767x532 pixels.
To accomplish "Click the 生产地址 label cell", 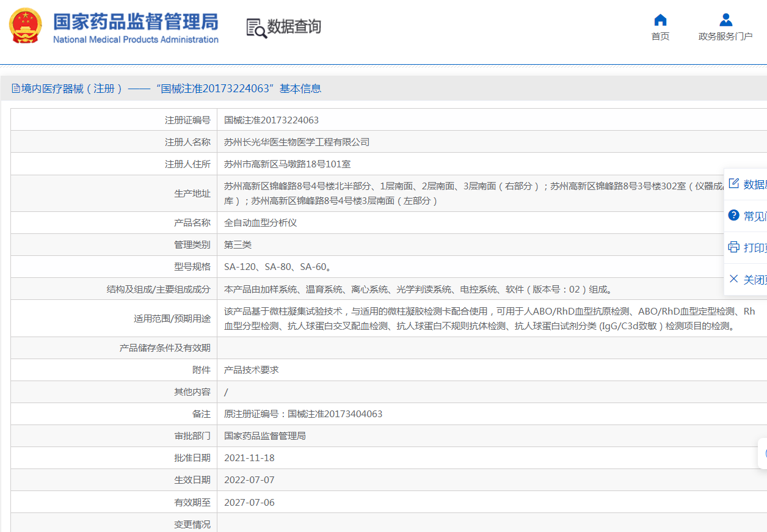I will (x=114, y=194).
